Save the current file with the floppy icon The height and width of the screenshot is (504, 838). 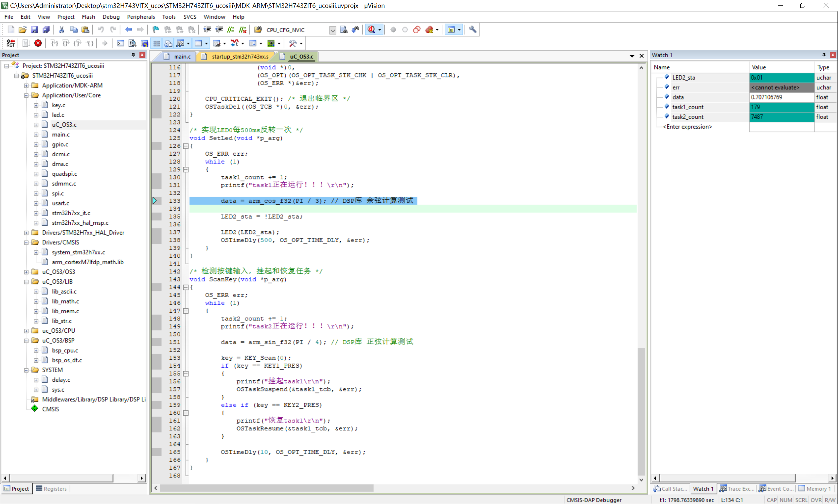[x=34, y=30]
